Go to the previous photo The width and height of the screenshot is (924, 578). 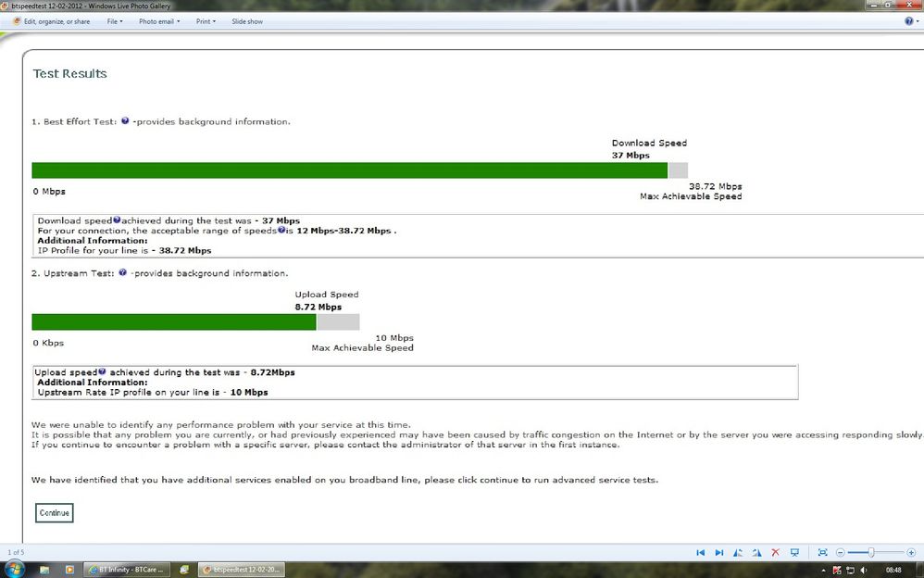tap(702, 553)
